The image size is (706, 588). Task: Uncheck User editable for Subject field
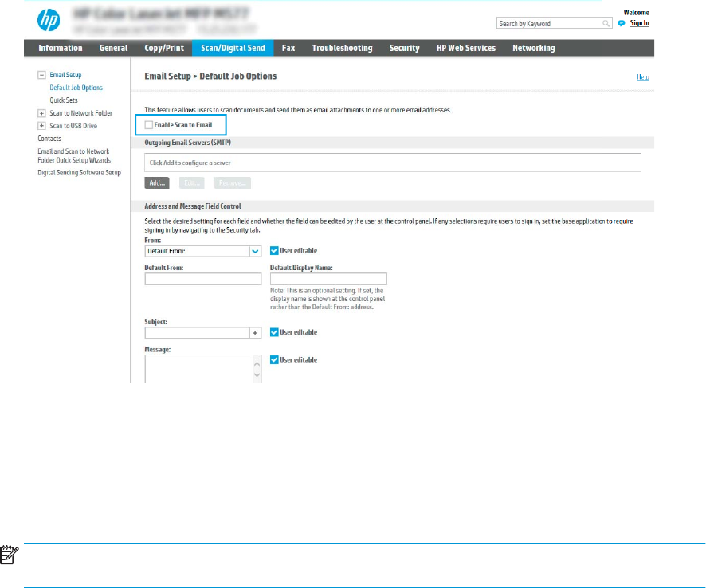[x=274, y=332]
